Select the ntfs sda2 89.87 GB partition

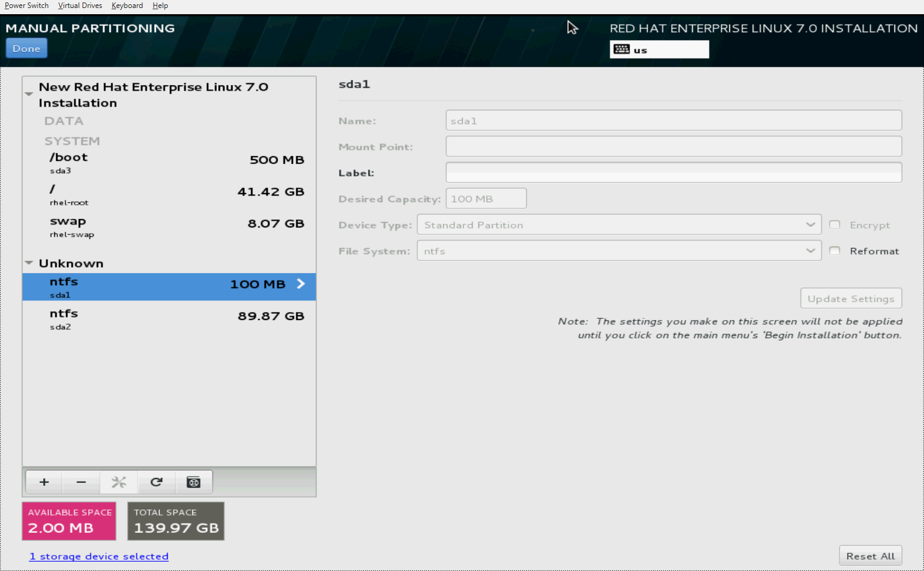point(169,319)
